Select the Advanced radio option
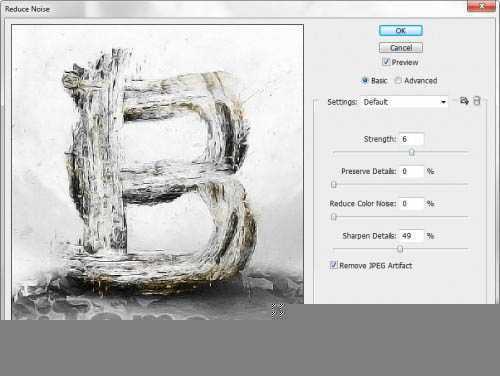Viewport: 500px width, 376px height. tap(398, 81)
